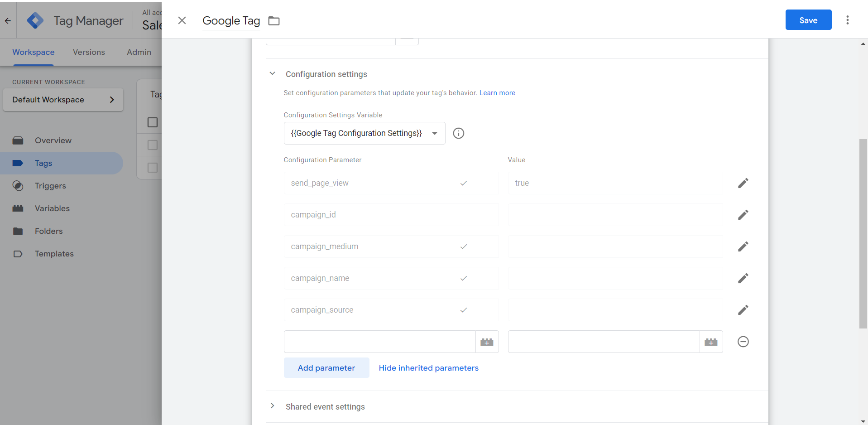The height and width of the screenshot is (425, 868).
Task: Collapse the Configuration settings section
Action: 272,73
